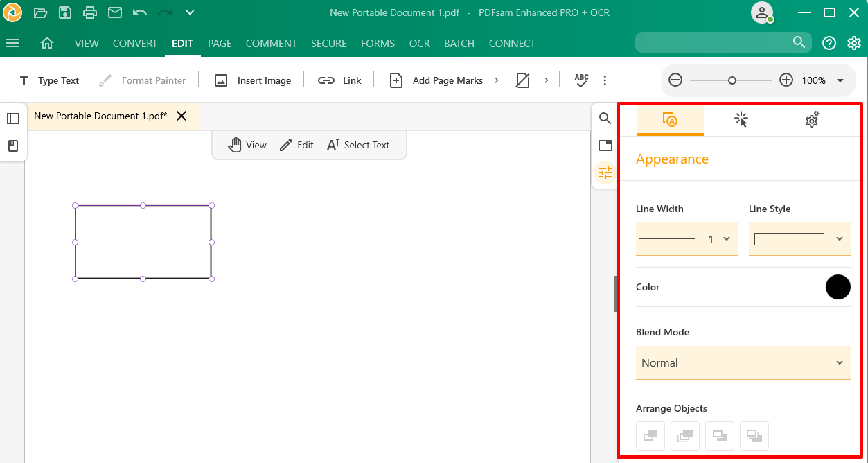Activate the Type Text tool
The width and height of the screenshot is (868, 463).
47,80
